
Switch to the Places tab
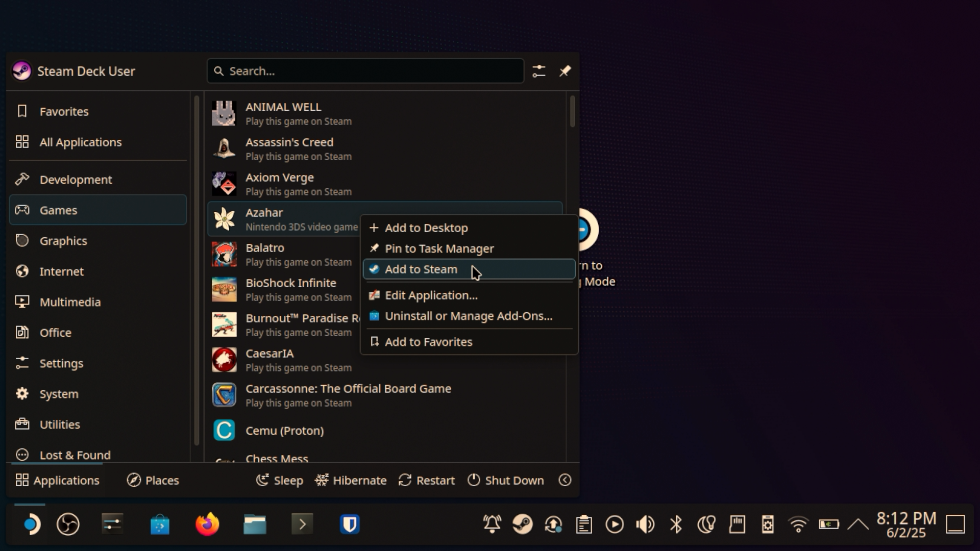153,480
